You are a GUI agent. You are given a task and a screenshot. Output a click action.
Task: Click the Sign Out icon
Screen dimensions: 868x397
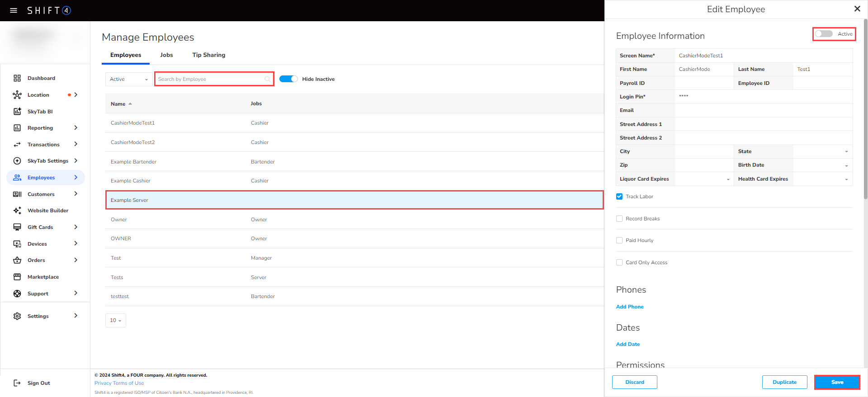point(17,383)
